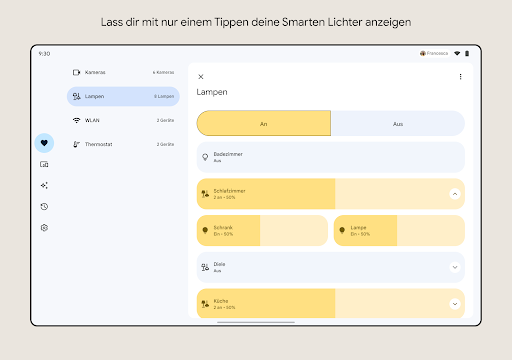Click the lamp icon next to Lampen
512x360 pixels.
click(x=76, y=96)
